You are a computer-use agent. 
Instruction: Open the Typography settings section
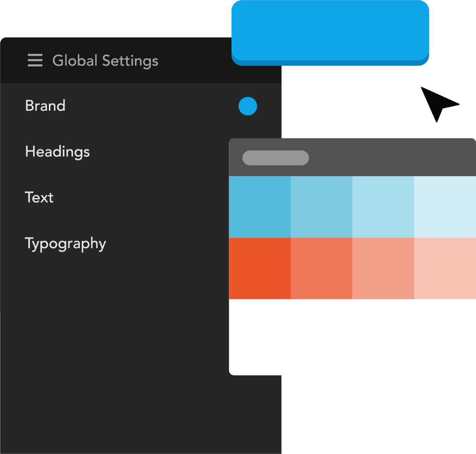(65, 244)
